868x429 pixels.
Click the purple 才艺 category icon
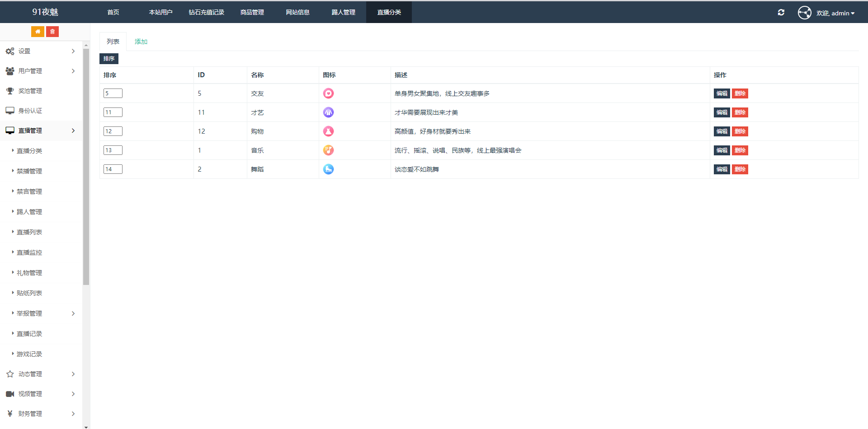328,112
